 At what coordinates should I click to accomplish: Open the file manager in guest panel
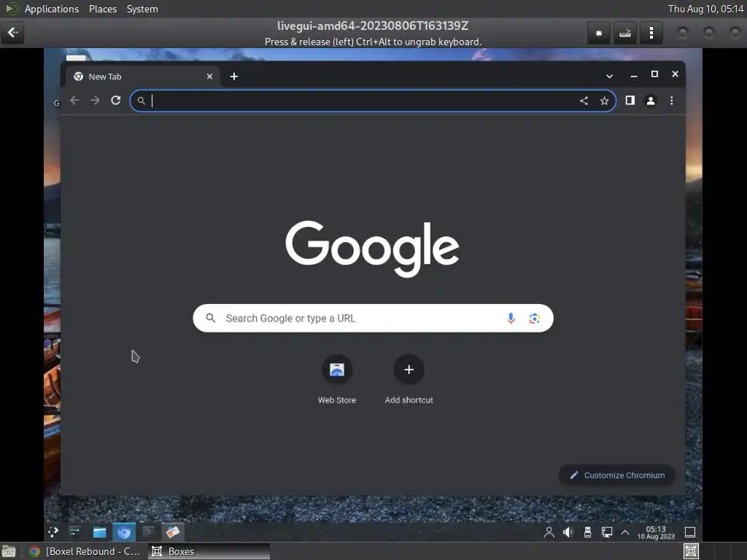pos(99,532)
